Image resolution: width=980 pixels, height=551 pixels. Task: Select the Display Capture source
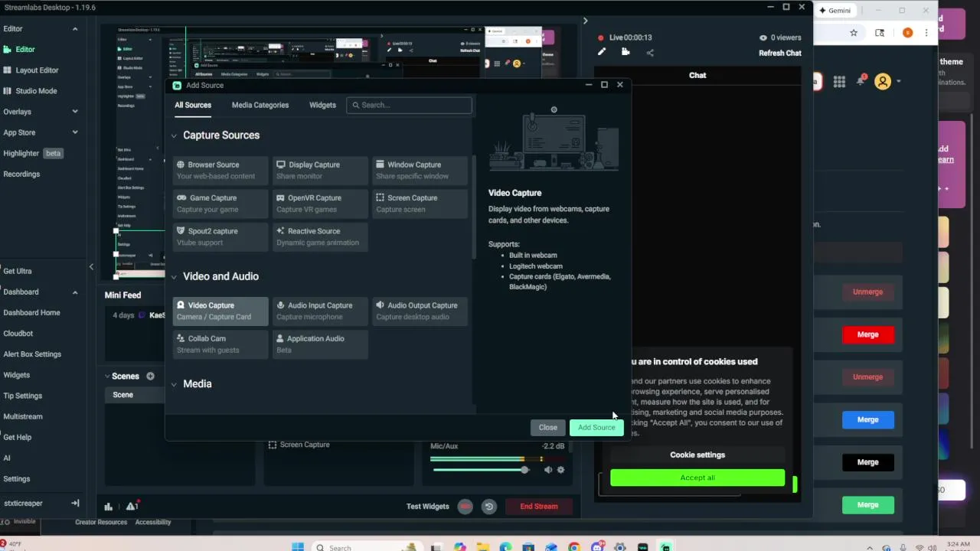[320, 170]
